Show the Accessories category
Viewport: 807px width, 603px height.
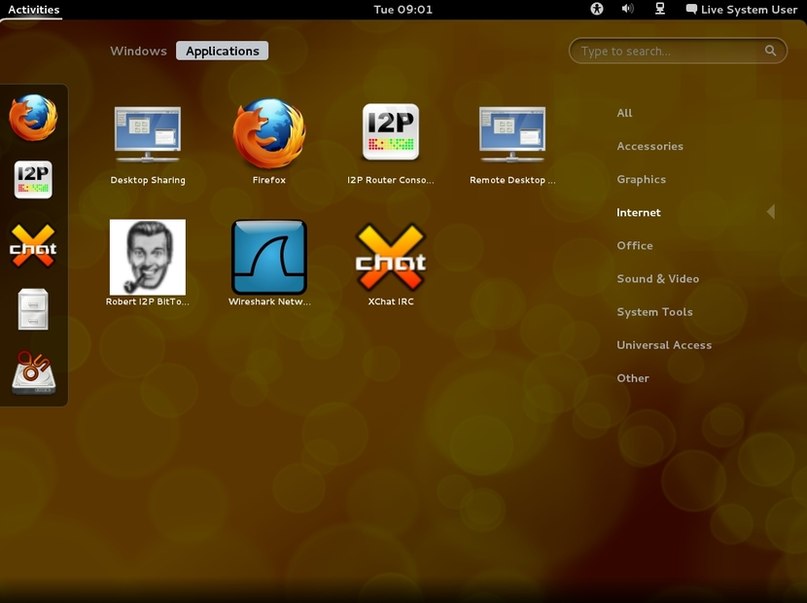(650, 146)
